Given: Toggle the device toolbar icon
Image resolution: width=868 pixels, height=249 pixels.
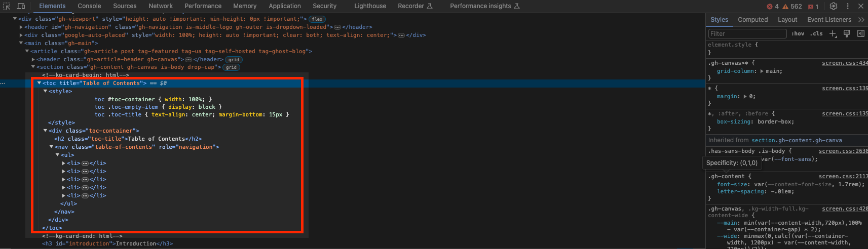Looking at the screenshot, I should (21, 6).
